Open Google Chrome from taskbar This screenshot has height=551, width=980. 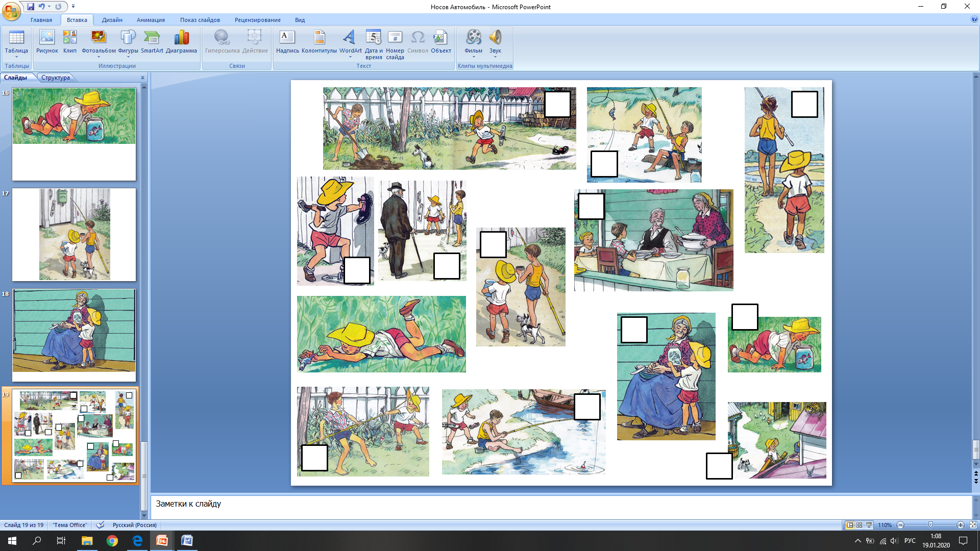[x=112, y=541]
